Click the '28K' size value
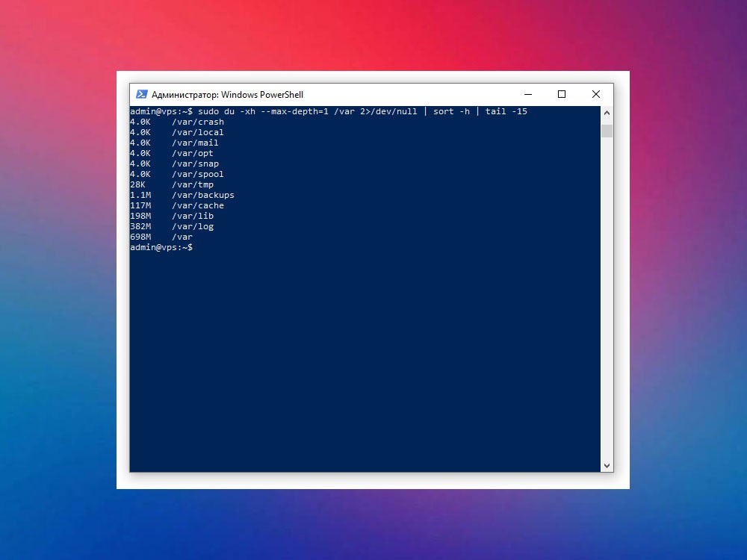747x560 pixels. click(137, 184)
